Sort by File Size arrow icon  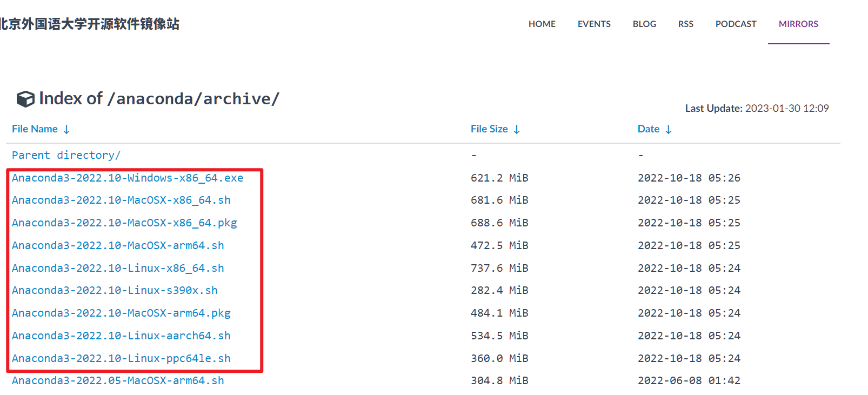coord(517,130)
